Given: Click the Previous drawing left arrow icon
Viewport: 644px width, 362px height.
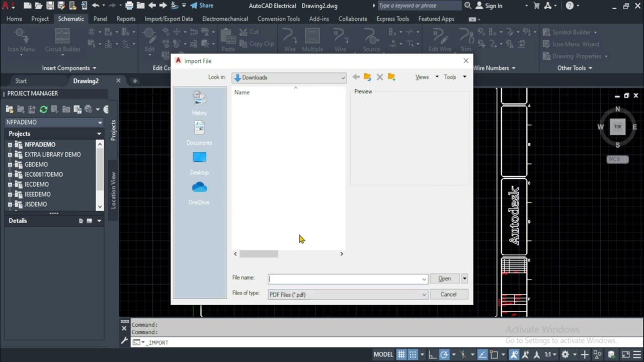Looking at the screenshot, I should (152, 6).
